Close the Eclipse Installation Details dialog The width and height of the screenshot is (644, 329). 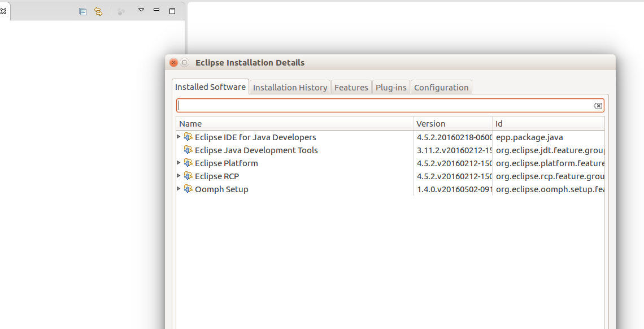click(174, 62)
